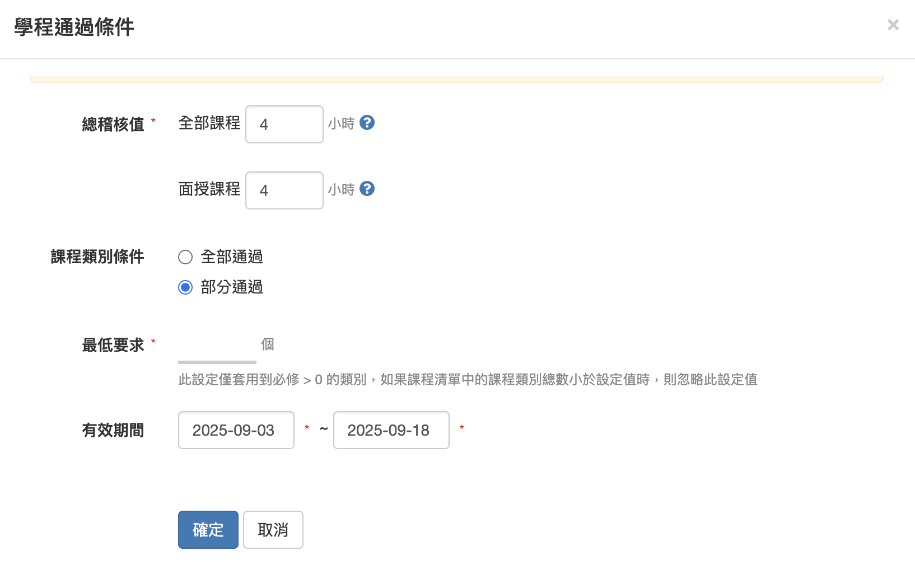Screen dimensions: 915x588
Task: Cancel with the 取消 button
Action: [x=273, y=530]
